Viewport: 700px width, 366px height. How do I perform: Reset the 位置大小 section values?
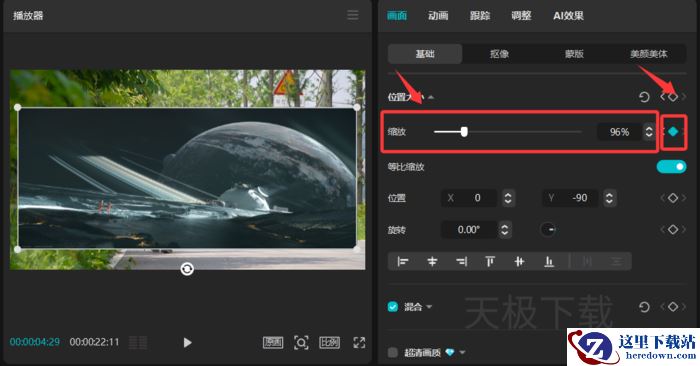[644, 97]
